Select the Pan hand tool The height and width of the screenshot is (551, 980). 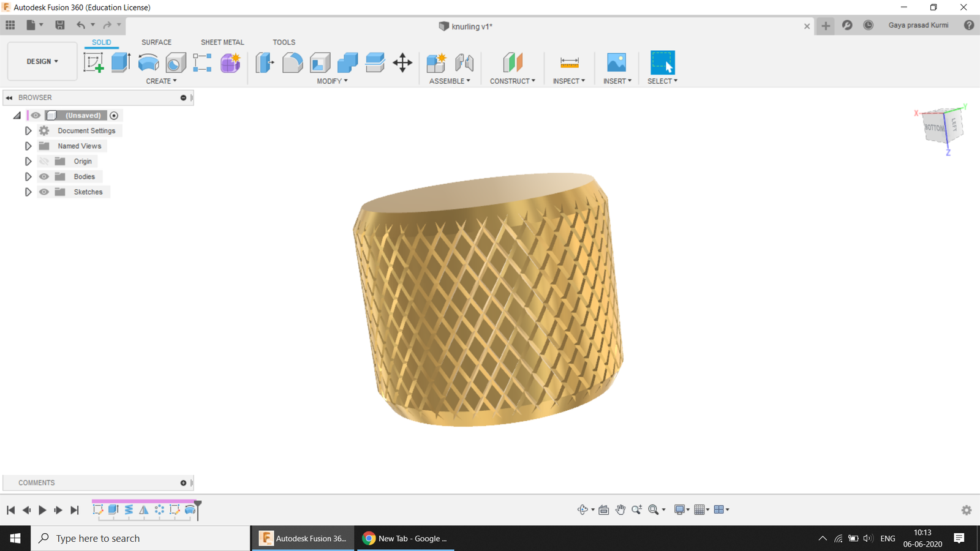pos(620,509)
